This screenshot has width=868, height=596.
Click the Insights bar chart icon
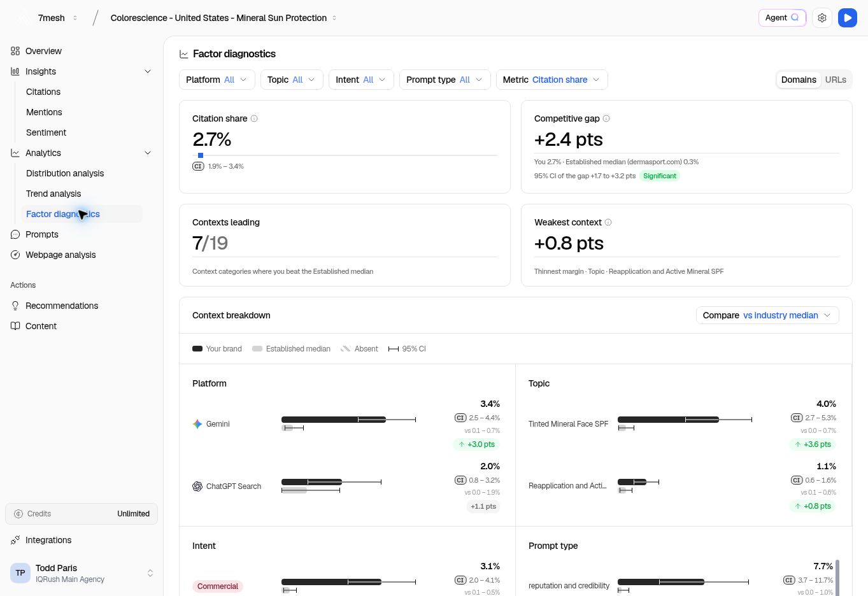15,71
